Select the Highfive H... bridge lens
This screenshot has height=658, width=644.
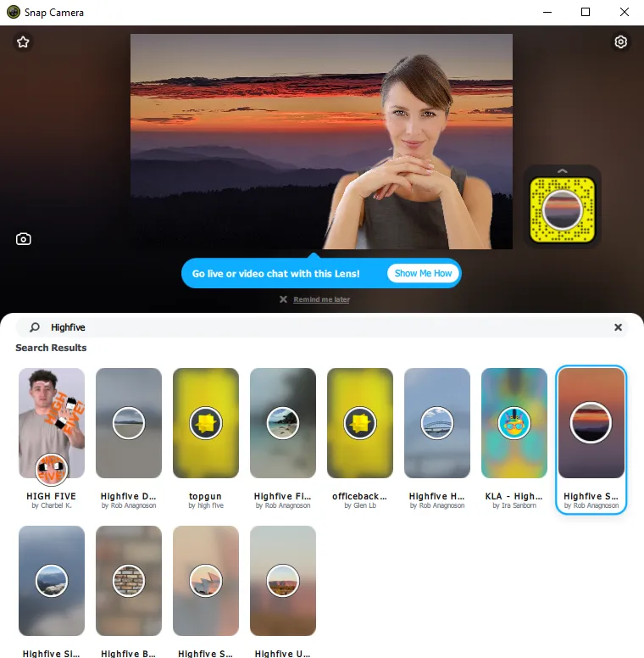coord(437,423)
